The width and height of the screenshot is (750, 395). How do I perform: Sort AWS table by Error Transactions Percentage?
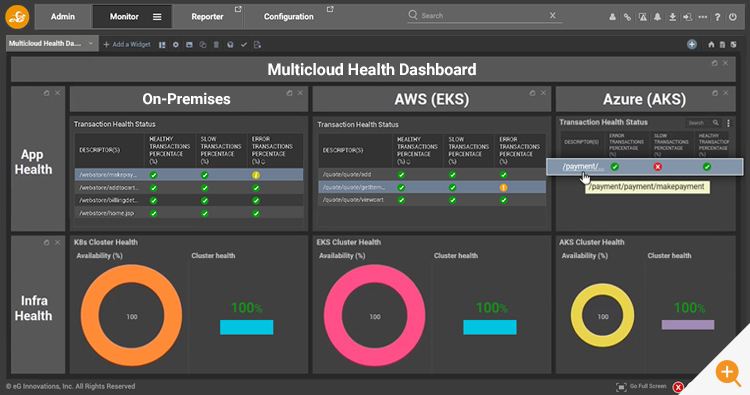click(519, 150)
